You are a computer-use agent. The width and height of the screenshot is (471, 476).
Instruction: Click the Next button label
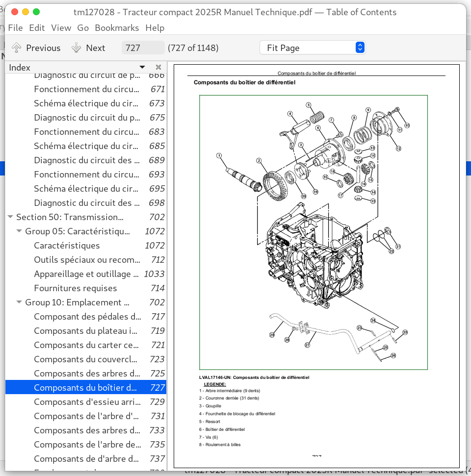point(95,48)
